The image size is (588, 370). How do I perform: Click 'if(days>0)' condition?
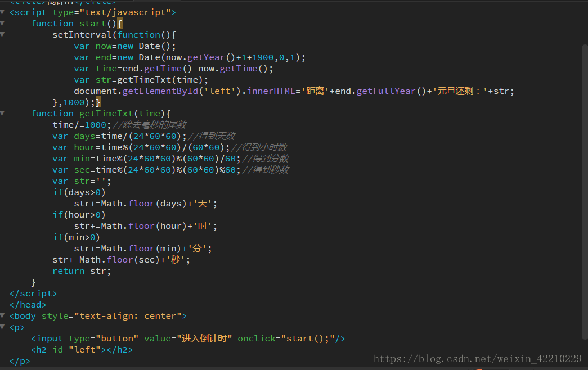(79, 192)
